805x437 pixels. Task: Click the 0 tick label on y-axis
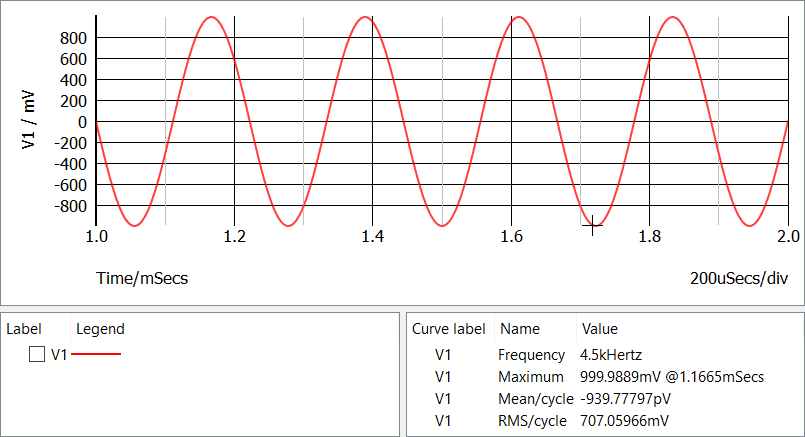[83, 123]
